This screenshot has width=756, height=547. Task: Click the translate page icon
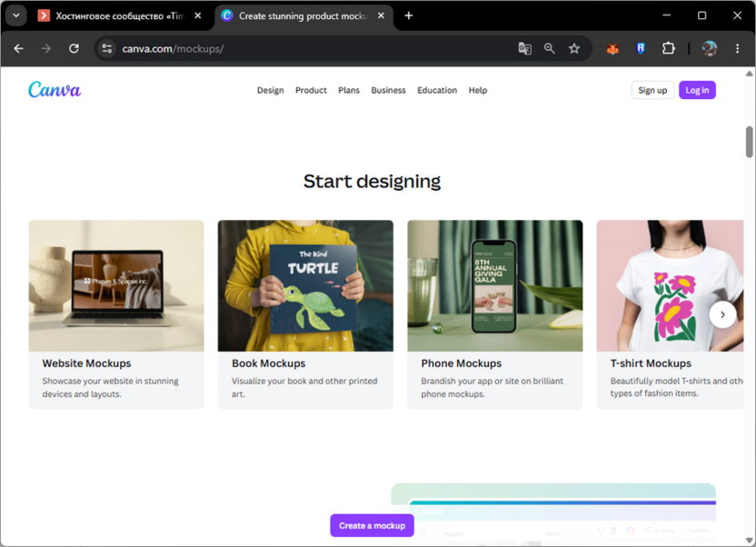pyautogui.click(x=524, y=49)
